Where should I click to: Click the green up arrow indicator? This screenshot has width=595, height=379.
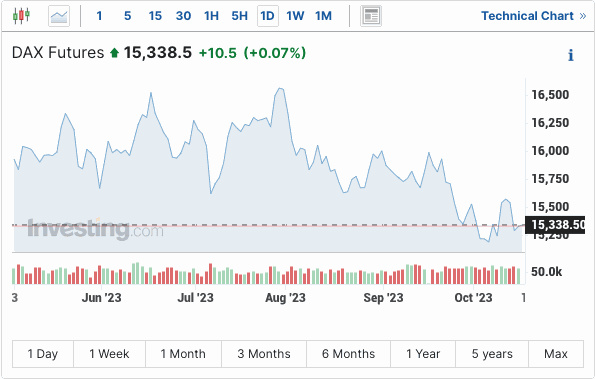[114, 53]
